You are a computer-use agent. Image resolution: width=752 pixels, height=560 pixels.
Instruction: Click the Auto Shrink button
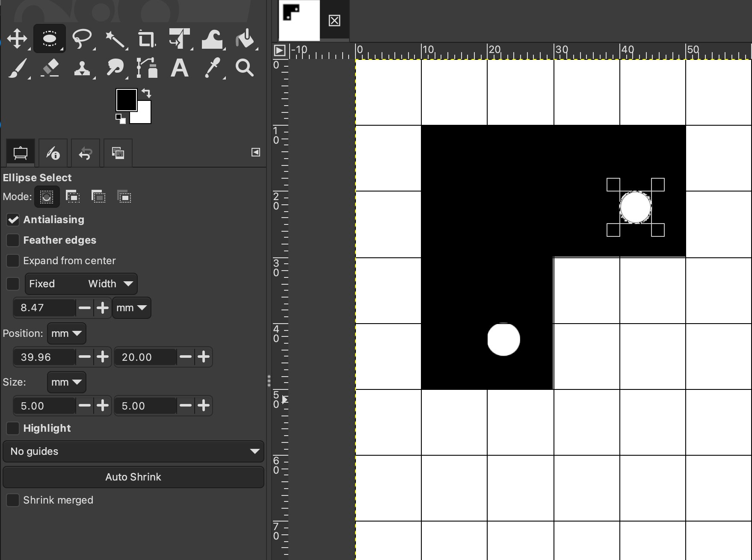[133, 477]
